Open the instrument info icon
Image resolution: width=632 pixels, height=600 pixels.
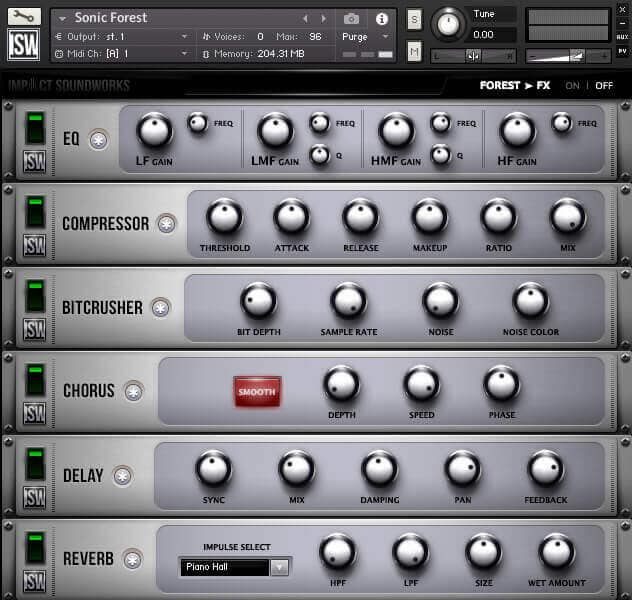tap(381, 18)
